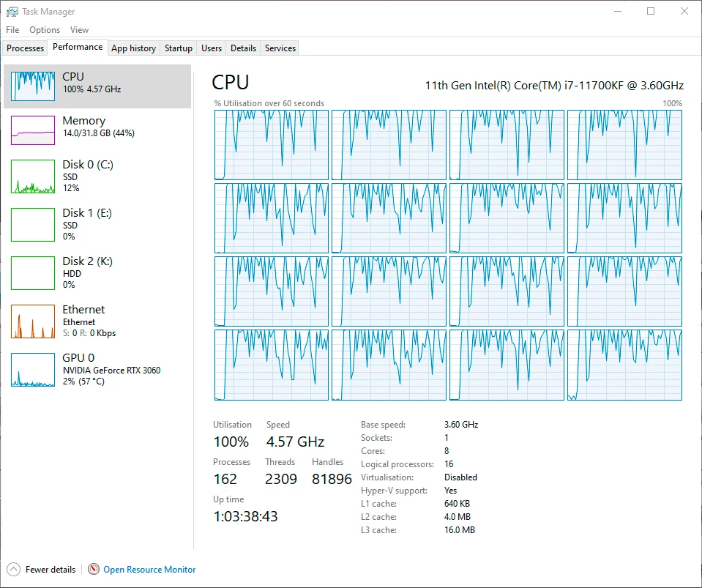Viewport: 702px width, 588px height.
Task: Select the Memory usage thumbnail
Action: [x=33, y=130]
